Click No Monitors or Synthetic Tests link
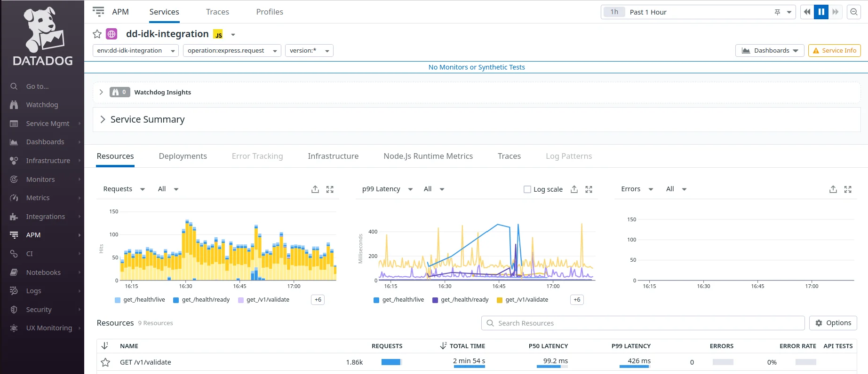This screenshot has height=374, width=868. (x=477, y=67)
